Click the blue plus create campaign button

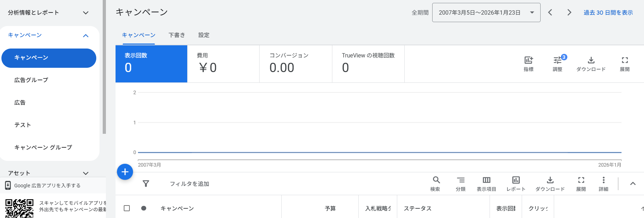[x=125, y=172]
